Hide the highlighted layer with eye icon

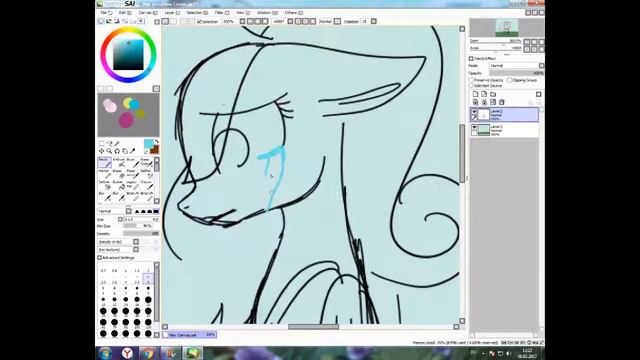tap(474, 111)
